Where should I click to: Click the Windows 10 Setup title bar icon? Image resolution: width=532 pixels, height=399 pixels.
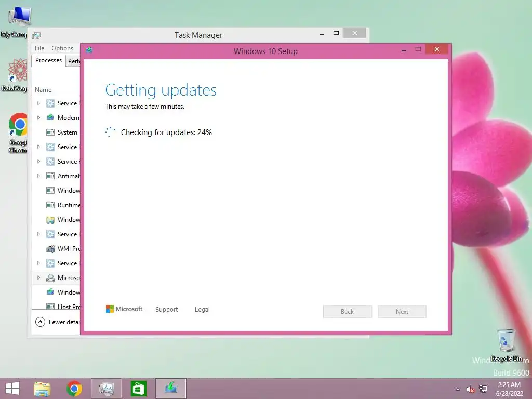click(89, 50)
